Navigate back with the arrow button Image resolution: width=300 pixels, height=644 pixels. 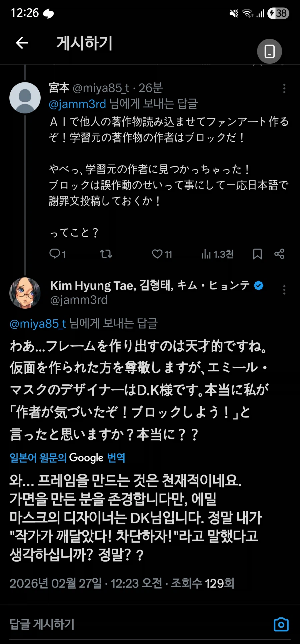point(21,43)
